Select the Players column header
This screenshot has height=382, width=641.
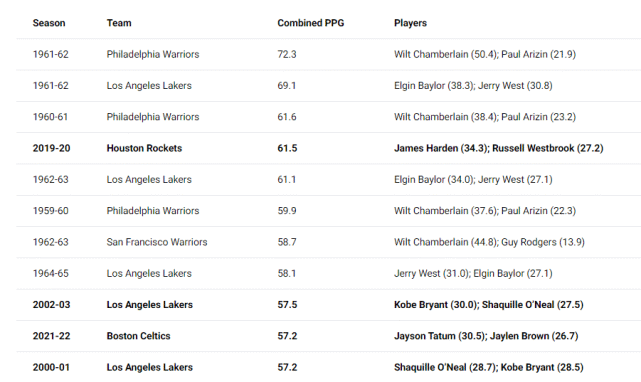coord(410,23)
